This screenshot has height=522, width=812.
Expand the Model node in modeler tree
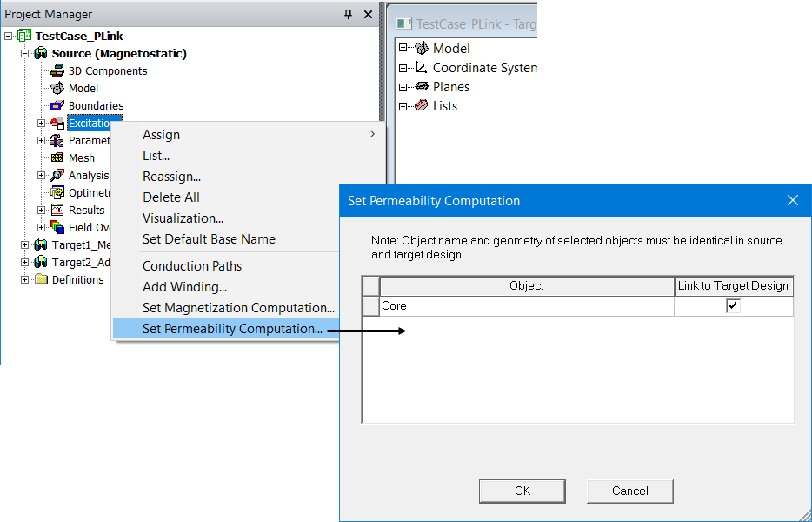(403, 48)
